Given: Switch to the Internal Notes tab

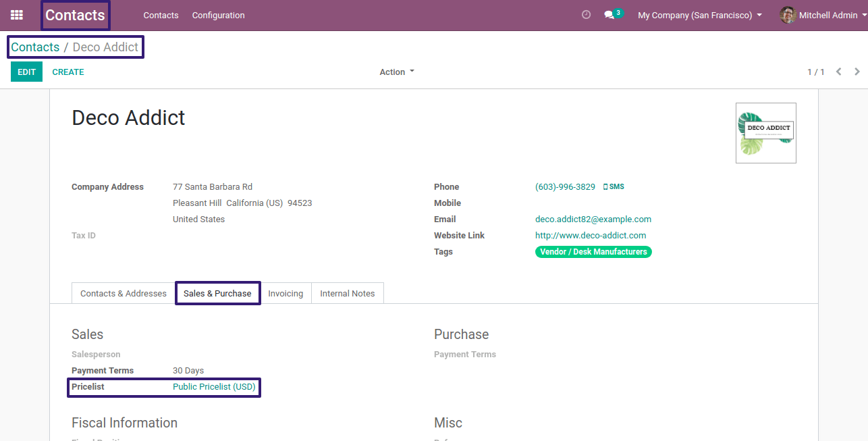Looking at the screenshot, I should click(348, 293).
